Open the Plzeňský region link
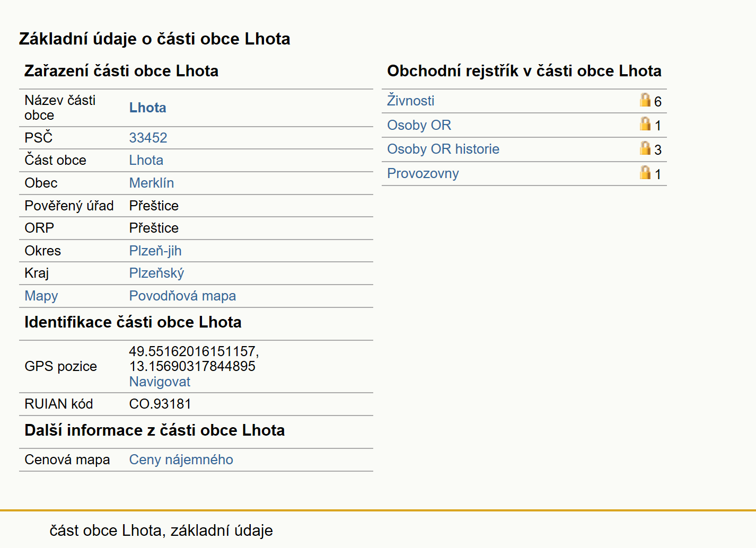 pos(156,273)
